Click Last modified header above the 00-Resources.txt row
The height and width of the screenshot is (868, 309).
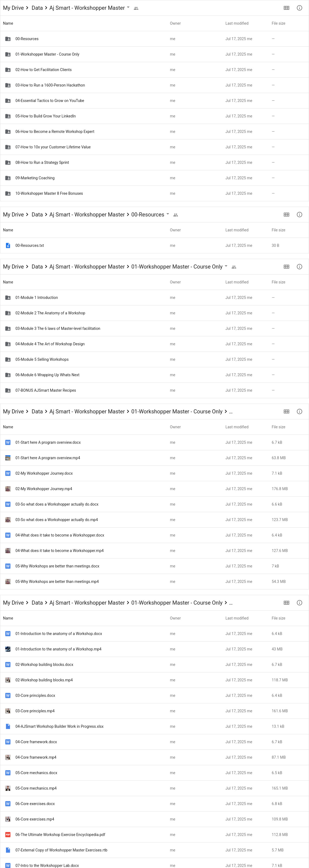237,230
